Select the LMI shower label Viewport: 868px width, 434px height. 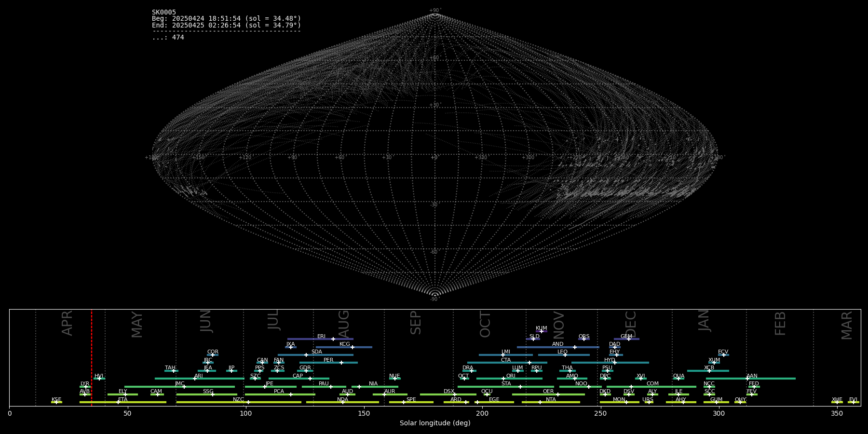click(x=505, y=352)
